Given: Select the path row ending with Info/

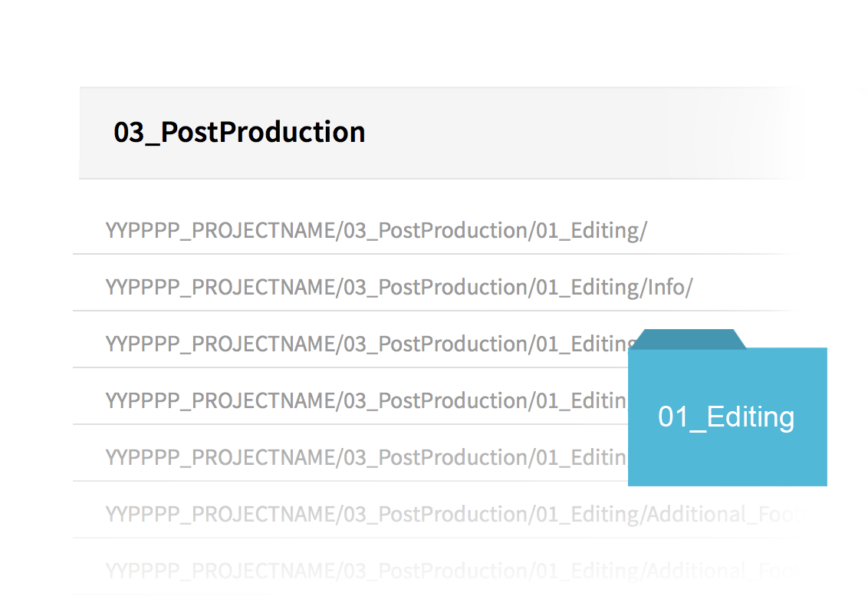Looking at the screenshot, I should pyautogui.click(x=432, y=287).
